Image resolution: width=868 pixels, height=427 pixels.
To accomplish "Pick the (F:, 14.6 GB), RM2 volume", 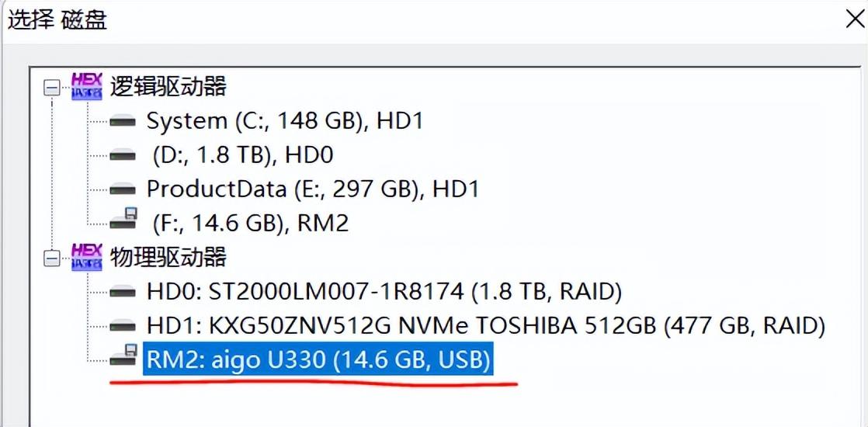I will pyautogui.click(x=251, y=224).
